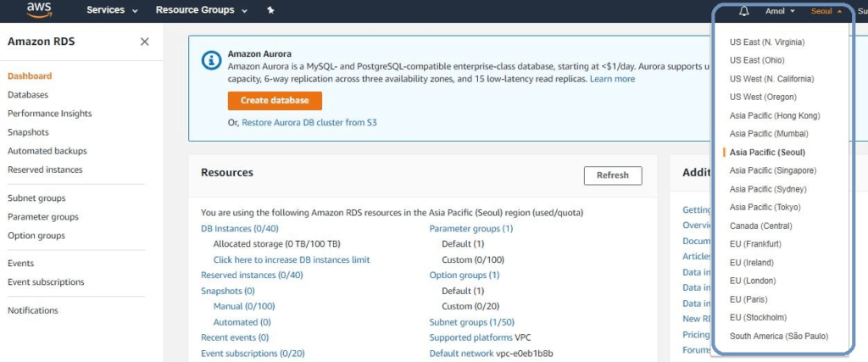Click 'Custom (0/100)' parameter groups text
Screen dimensions: 868x362
click(x=473, y=259)
